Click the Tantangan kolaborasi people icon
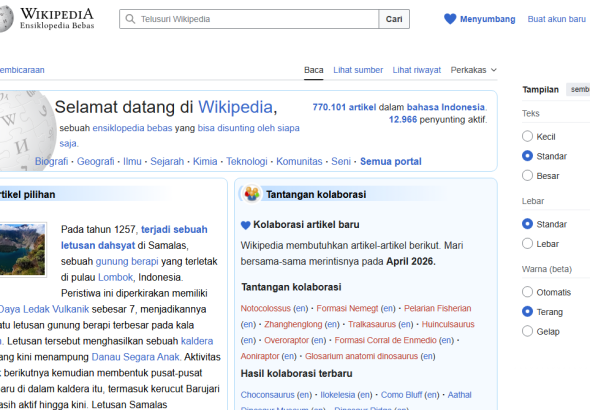The height and width of the screenshot is (410, 590). [252, 194]
